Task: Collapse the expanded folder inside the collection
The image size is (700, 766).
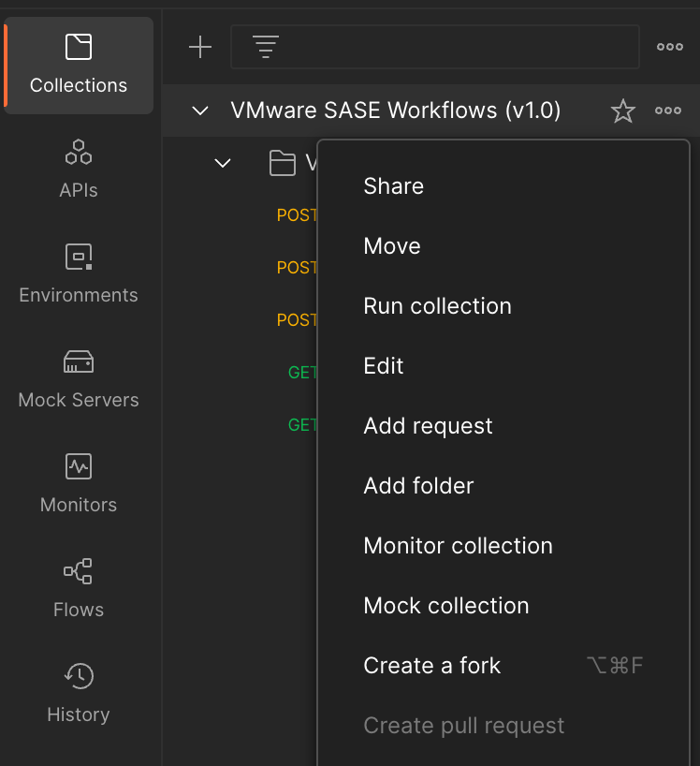Action: click(223, 162)
